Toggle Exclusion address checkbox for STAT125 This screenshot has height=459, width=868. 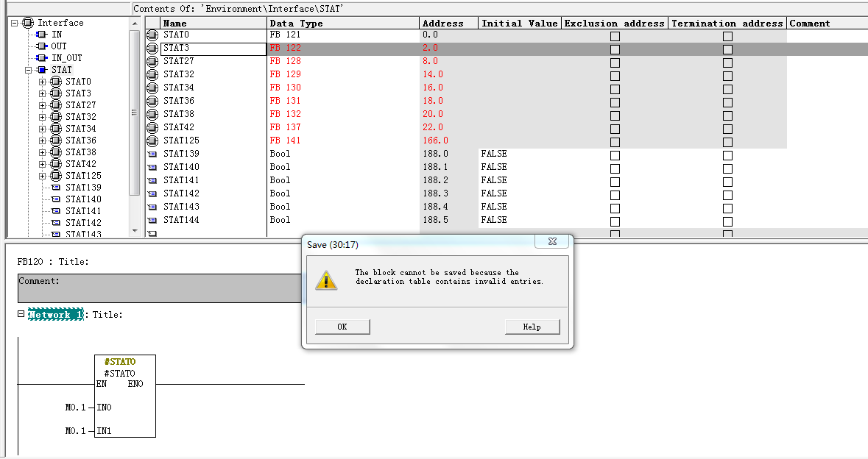click(x=615, y=142)
